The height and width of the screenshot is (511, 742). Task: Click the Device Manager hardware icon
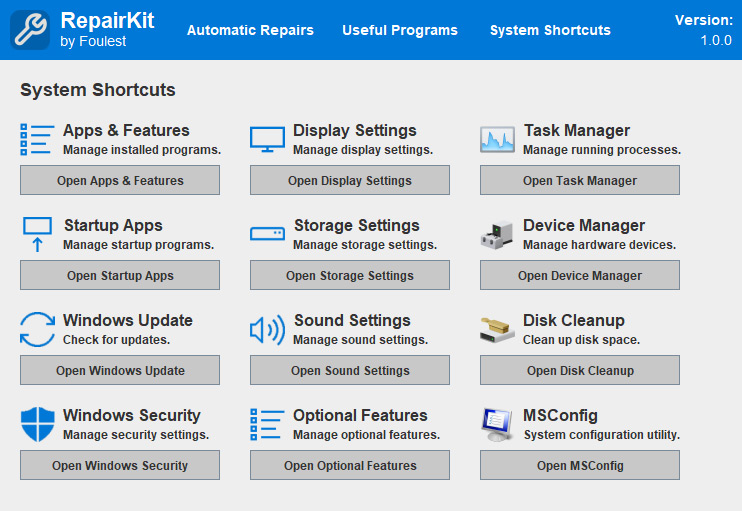point(497,235)
